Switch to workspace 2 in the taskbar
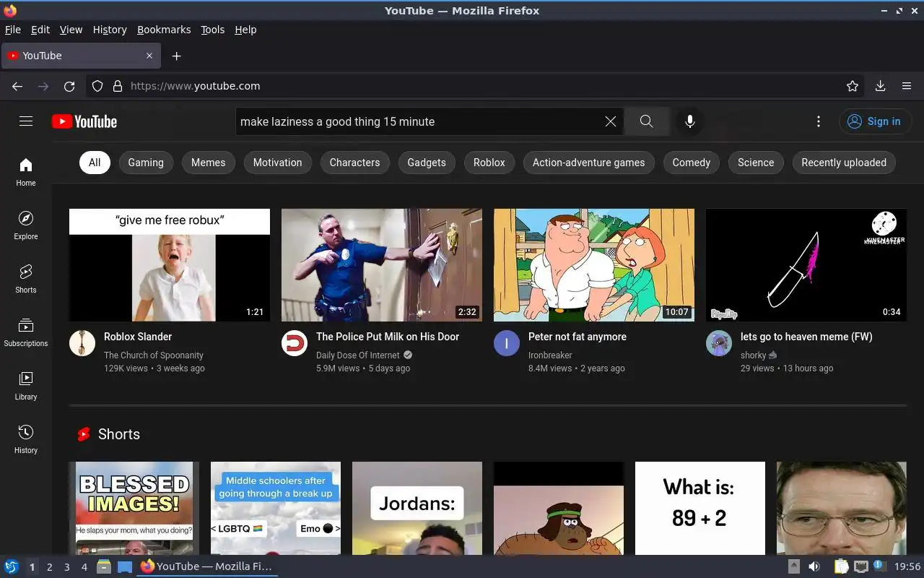This screenshot has width=924, height=578. pos(49,567)
